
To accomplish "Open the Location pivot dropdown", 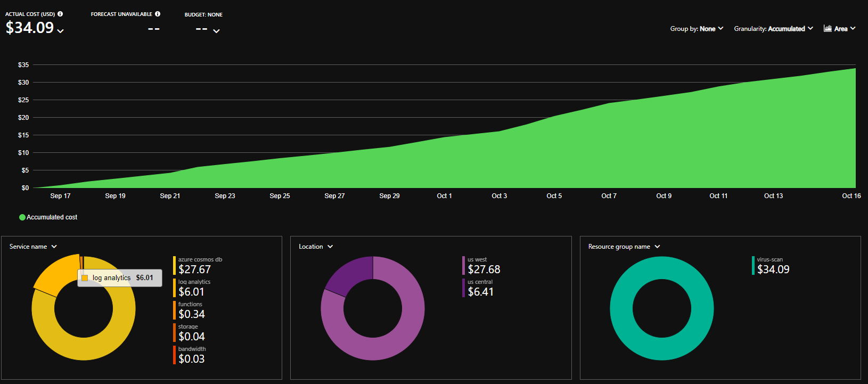I will pos(316,247).
